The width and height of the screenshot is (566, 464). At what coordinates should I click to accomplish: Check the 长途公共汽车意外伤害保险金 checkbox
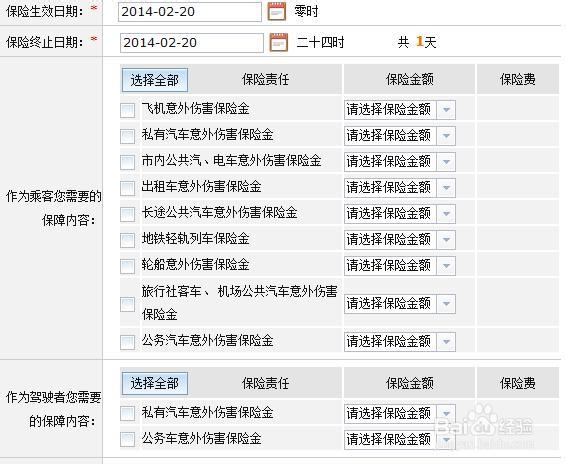pyautogui.click(x=127, y=214)
